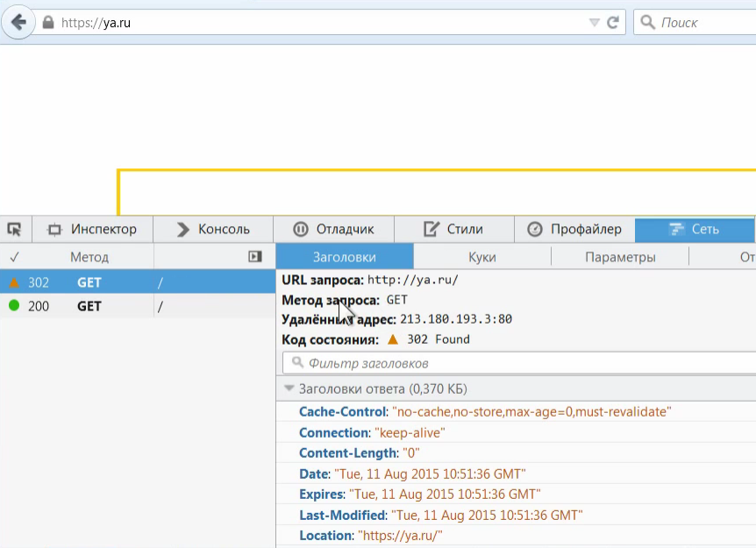
Task: Toggle the network details pane
Action: coord(255,257)
